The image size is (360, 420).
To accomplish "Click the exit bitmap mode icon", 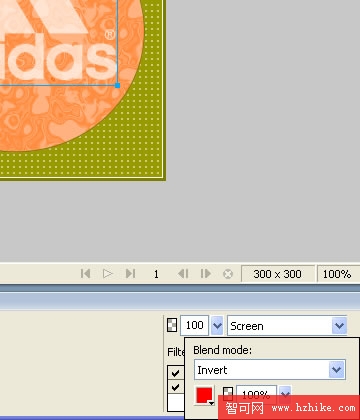I will click(x=228, y=274).
